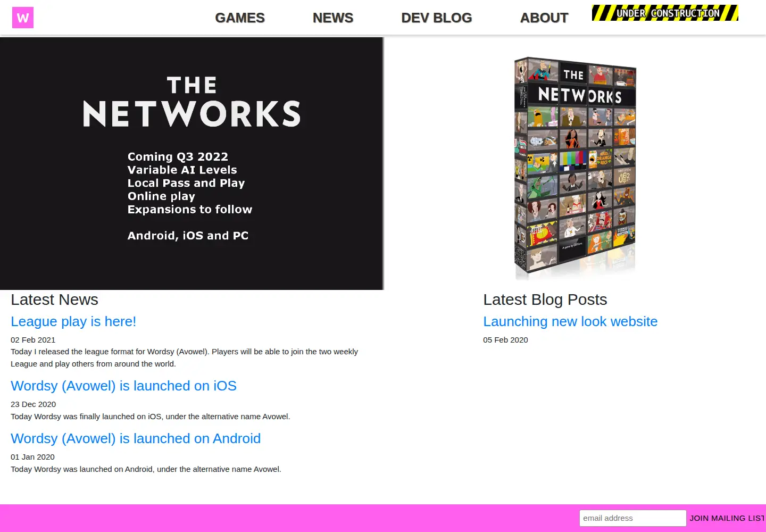Click 'Today Wordsy was finally launched on iOS' text
766x532 pixels.
point(151,417)
